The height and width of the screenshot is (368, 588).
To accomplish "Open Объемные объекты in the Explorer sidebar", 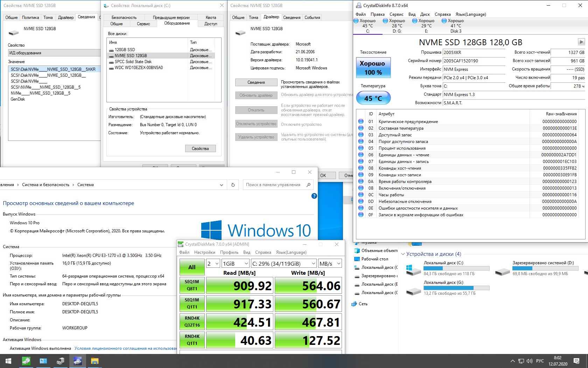I will click(x=376, y=251).
